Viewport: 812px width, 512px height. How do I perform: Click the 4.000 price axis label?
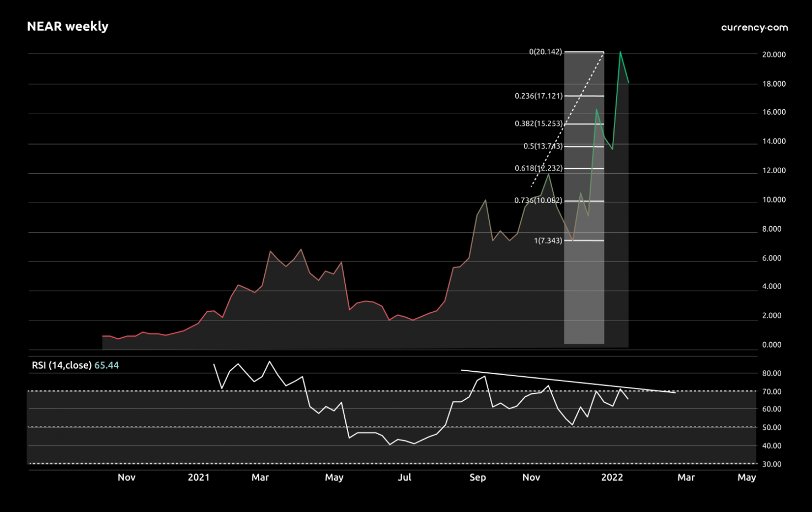tap(772, 286)
